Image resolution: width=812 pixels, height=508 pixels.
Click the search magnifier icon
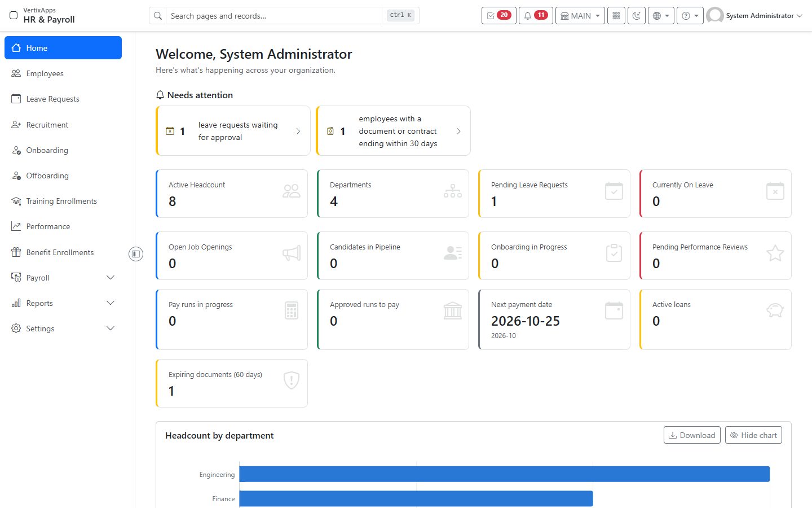coord(158,16)
